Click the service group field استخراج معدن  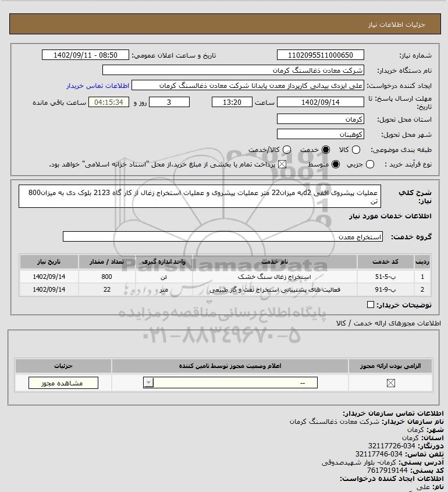(x=223, y=236)
